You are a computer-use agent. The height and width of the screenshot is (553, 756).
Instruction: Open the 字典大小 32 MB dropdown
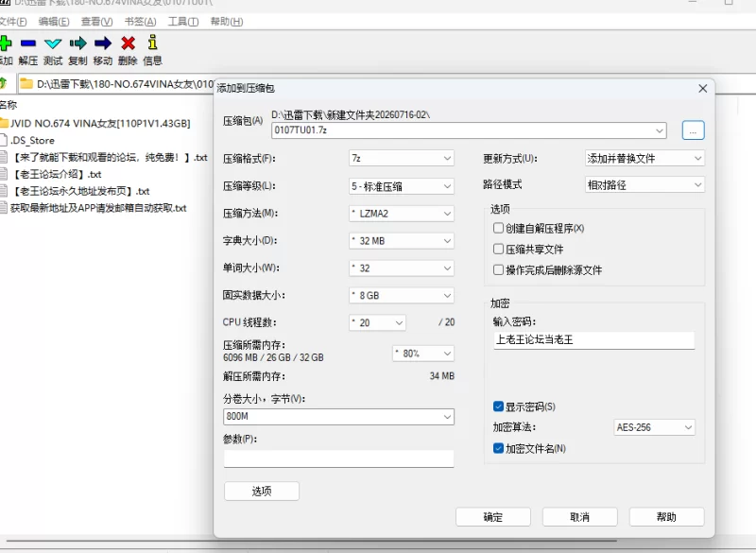coord(401,241)
